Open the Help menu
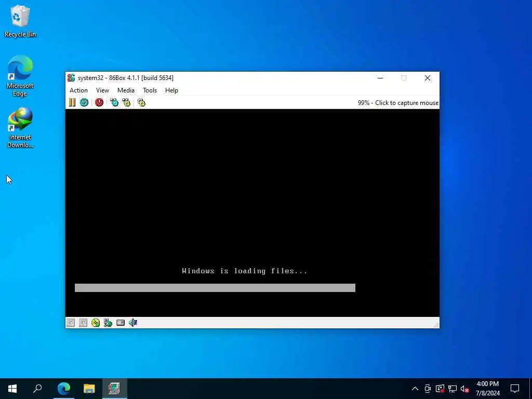Viewport: 532px width, 399px height. pos(171,90)
